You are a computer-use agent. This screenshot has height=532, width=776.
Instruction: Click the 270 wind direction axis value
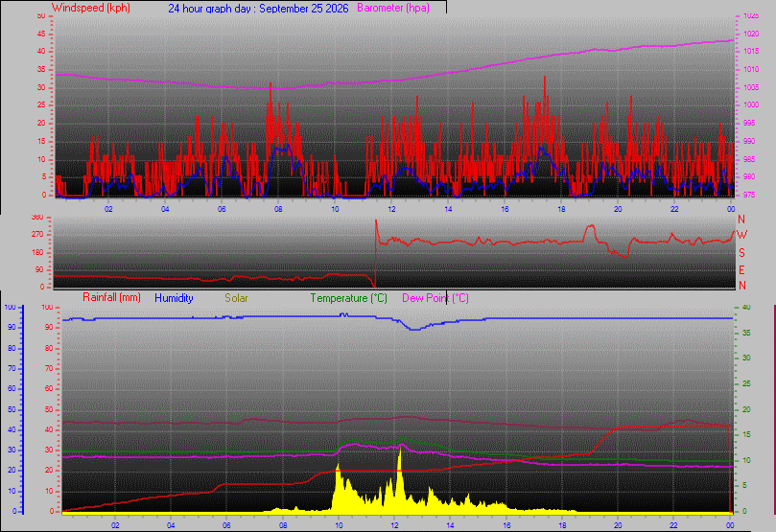click(37, 234)
